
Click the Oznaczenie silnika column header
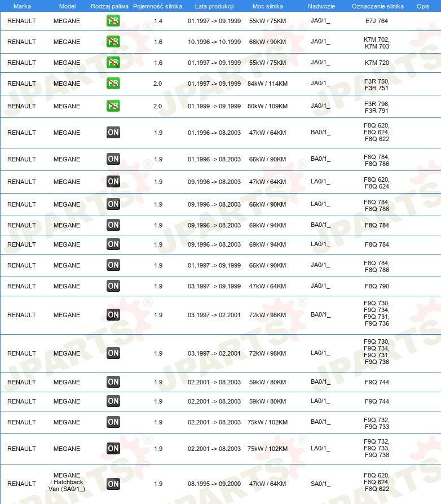point(377,6)
